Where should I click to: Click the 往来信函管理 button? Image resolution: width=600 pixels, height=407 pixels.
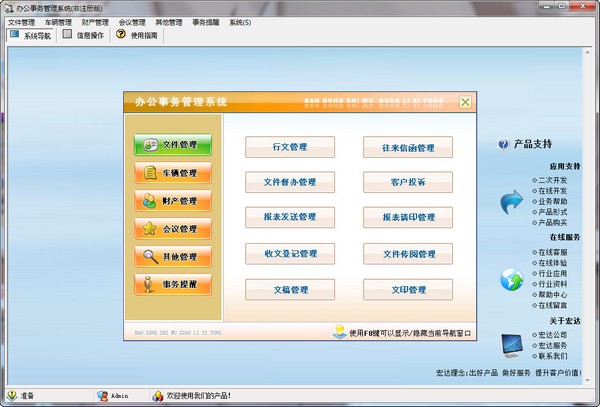[408, 147]
